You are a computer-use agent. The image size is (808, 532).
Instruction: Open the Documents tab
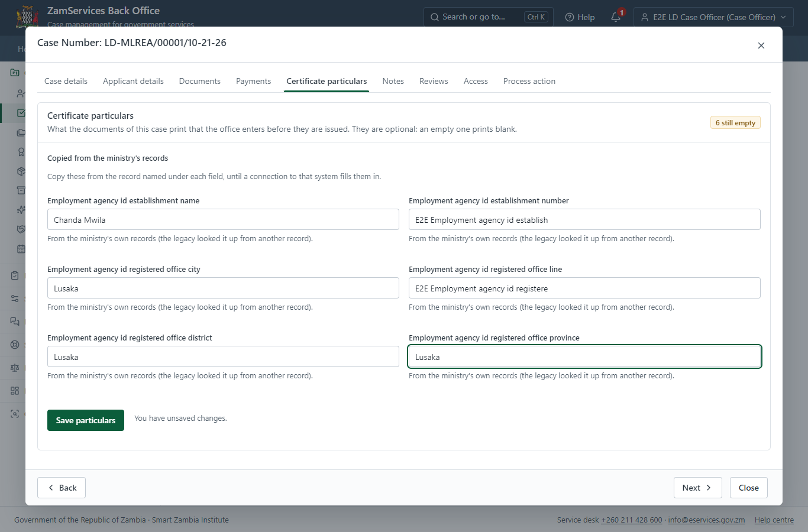click(x=200, y=81)
